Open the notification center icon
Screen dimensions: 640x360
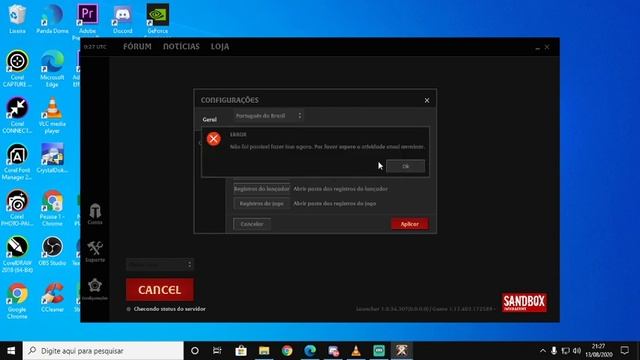(624, 351)
